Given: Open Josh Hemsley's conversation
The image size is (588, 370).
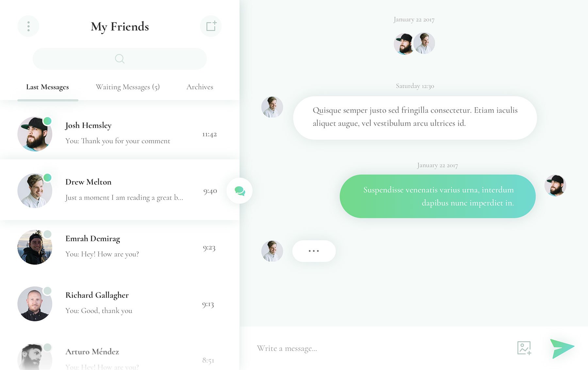Looking at the screenshot, I should click(x=120, y=134).
